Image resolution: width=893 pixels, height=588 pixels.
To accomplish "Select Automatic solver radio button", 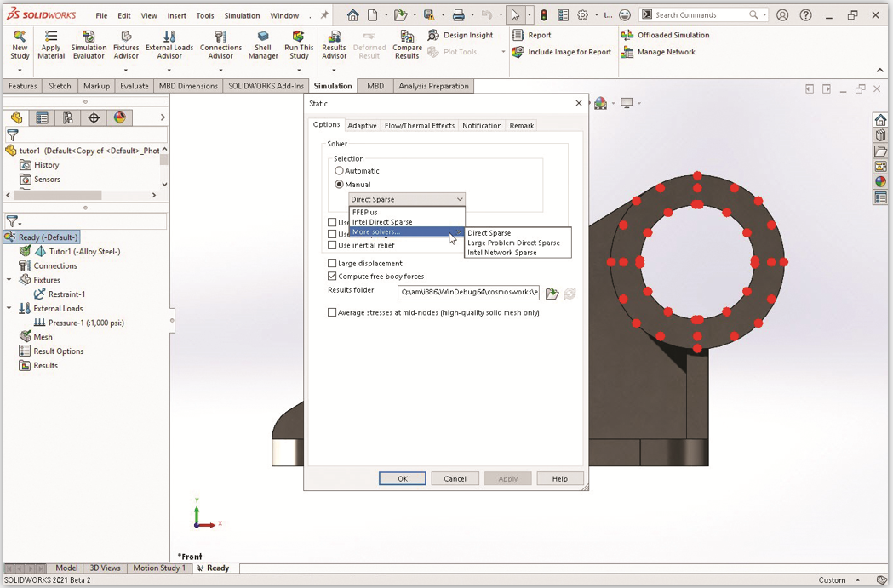I will click(x=340, y=171).
